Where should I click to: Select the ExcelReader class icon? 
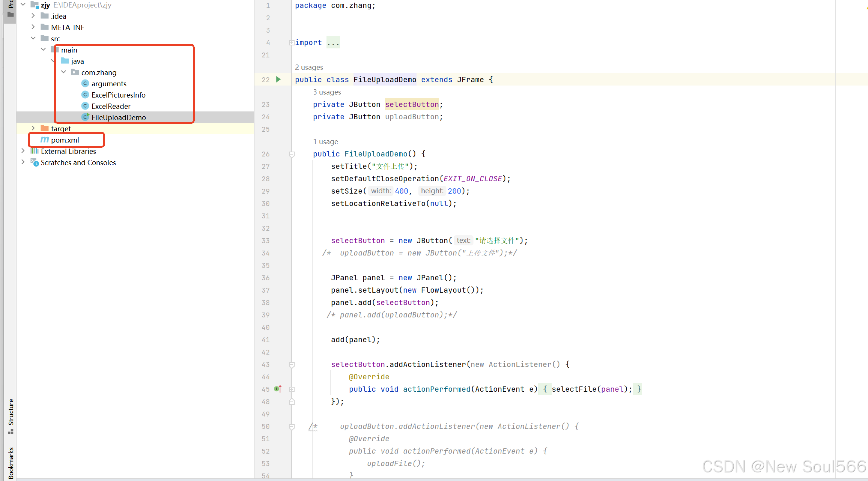click(85, 106)
